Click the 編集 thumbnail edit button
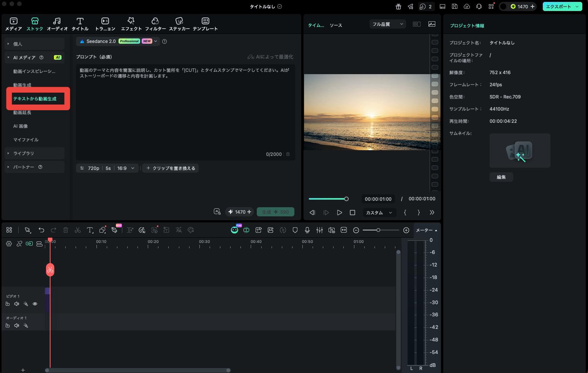 [501, 177]
